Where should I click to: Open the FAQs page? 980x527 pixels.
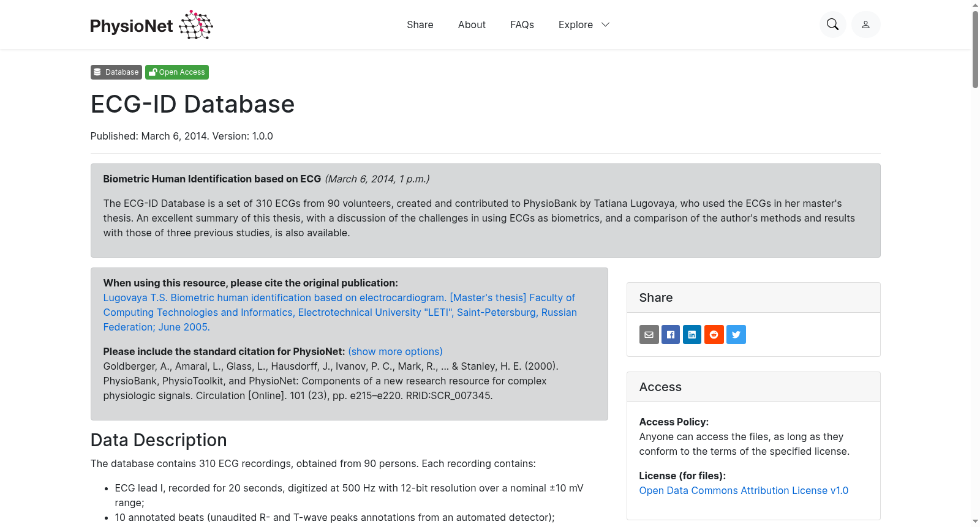[x=522, y=24]
